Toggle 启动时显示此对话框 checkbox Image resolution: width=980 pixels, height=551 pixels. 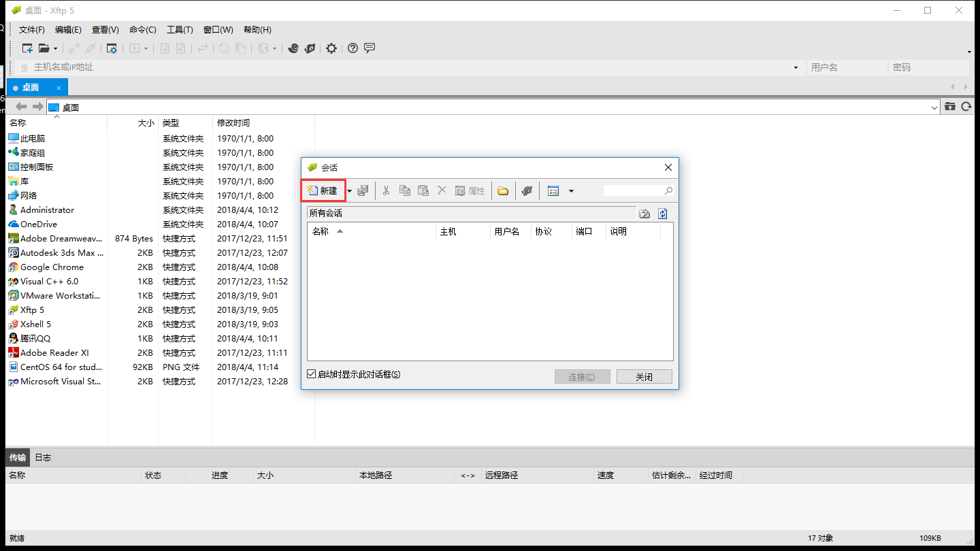click(x=312, y=374)
